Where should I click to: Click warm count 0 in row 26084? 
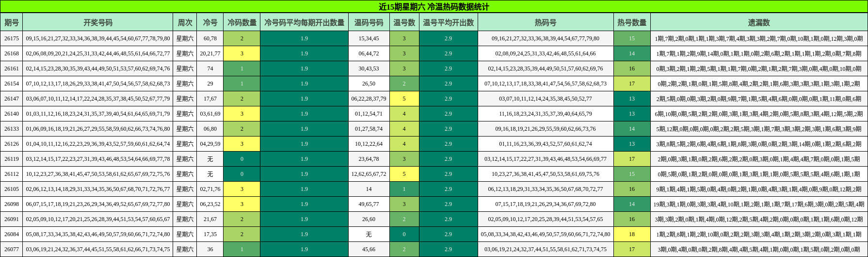(404, 234)
